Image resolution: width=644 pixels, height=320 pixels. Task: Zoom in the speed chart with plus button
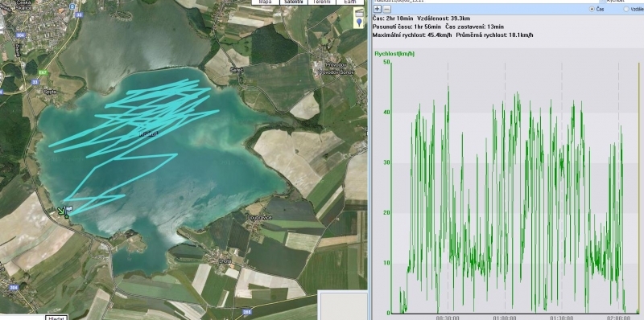[x=378, y=9]
